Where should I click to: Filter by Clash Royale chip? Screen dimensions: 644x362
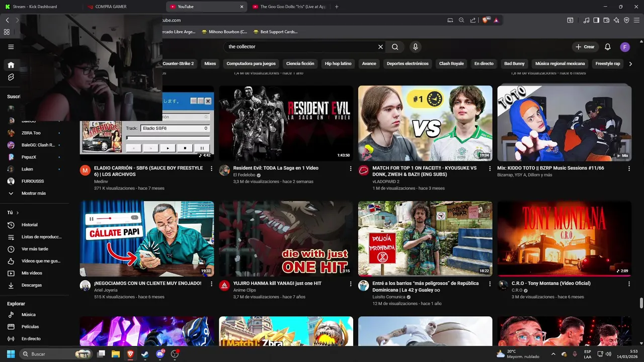[x=451, y=64]
